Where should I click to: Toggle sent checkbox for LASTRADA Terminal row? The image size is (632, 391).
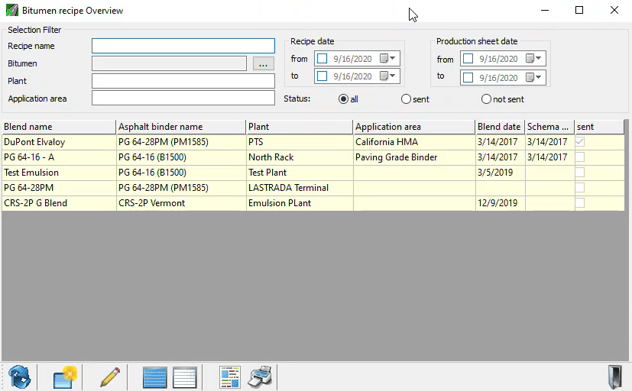coord(580,188)
